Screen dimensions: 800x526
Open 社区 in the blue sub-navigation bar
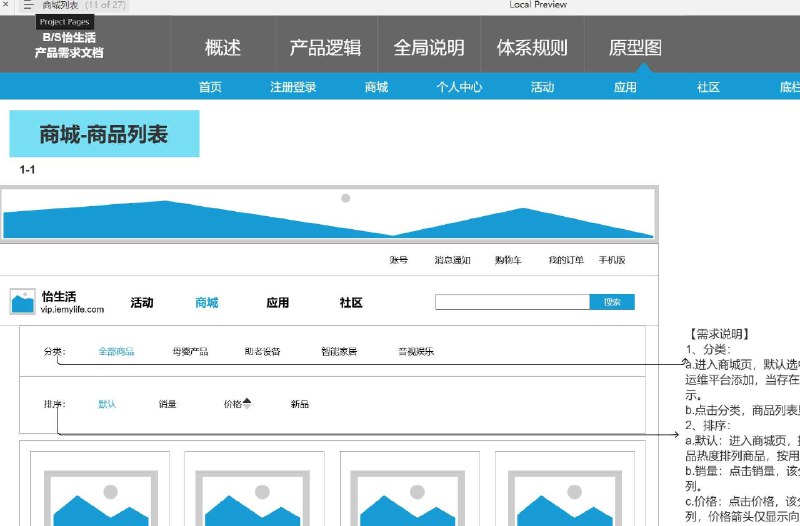[708, 87]
